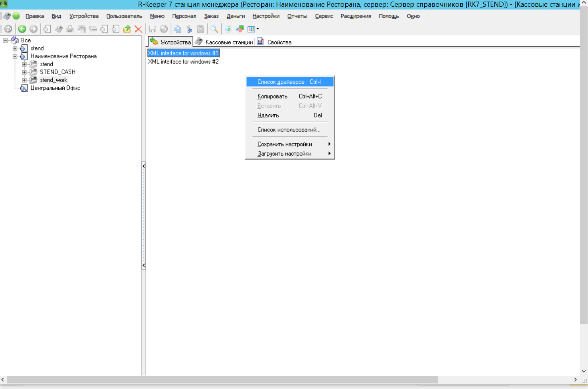Viewport: 588px width, 389px height.
Task: Select Копировать from the context menu
Action: click(x=272, y=96)
